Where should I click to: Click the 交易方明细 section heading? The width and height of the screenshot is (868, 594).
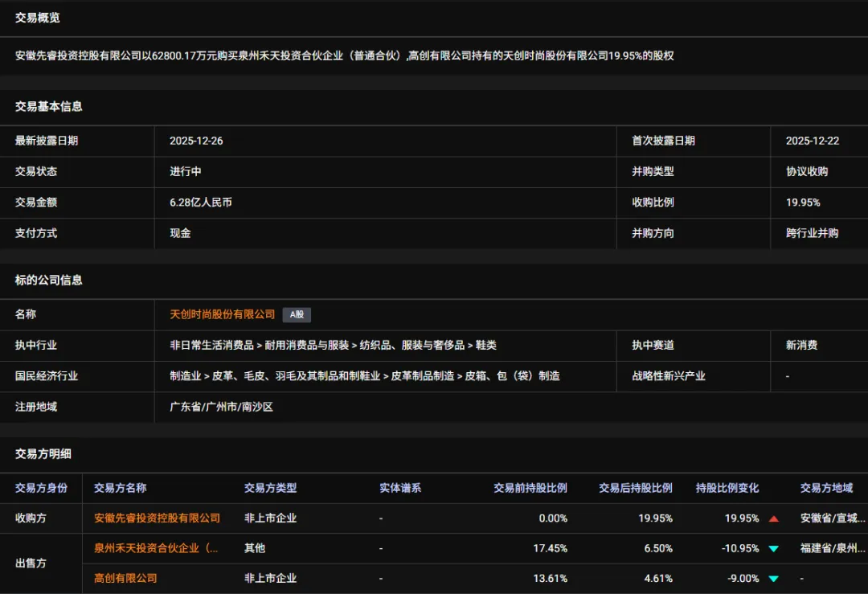tap(43, 454)
